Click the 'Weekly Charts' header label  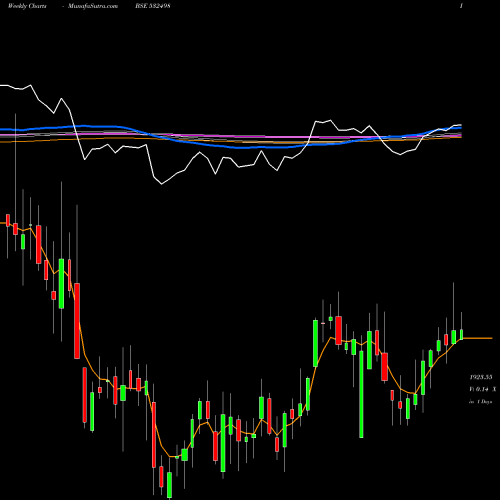(27, 6)
